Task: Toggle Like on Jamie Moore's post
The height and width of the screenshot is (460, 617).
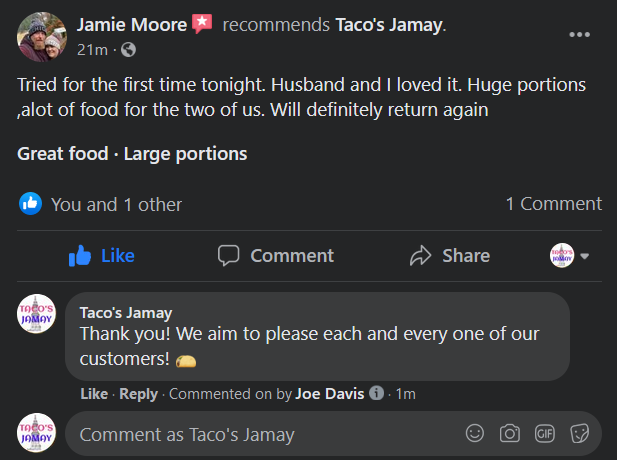Action: pyautogui.click(x=101, y=256)
